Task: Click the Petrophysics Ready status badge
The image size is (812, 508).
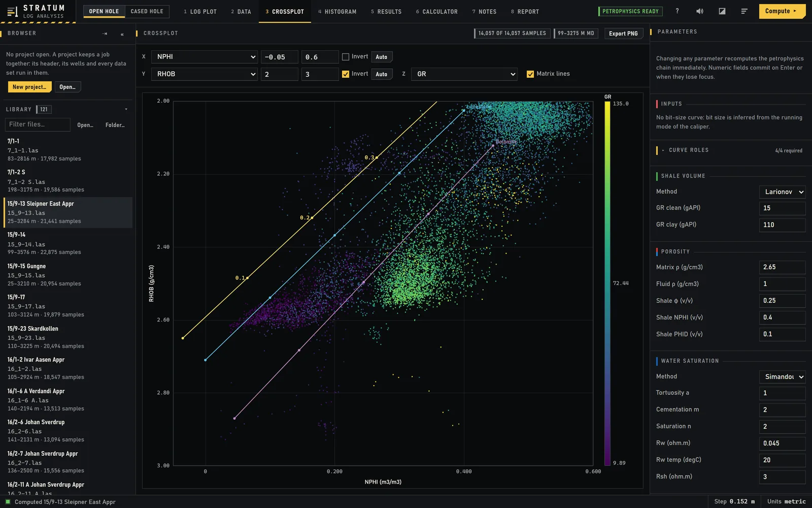Action: (x=630, y=11)
